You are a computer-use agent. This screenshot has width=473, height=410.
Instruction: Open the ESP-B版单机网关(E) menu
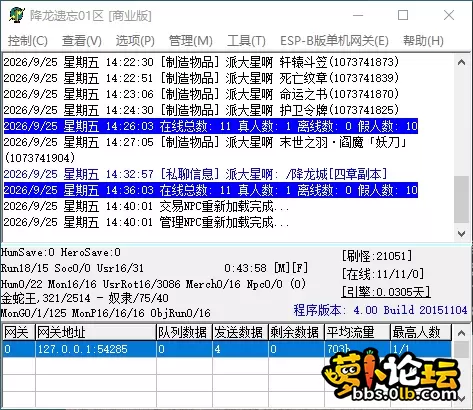pyautogui.click(x=334, y=41)
